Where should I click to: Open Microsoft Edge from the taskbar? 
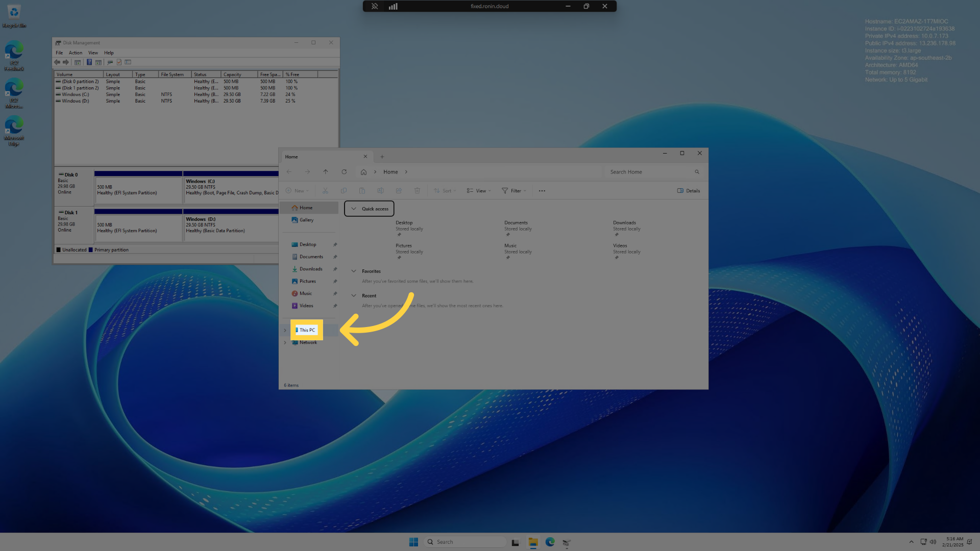coord(550,542)
